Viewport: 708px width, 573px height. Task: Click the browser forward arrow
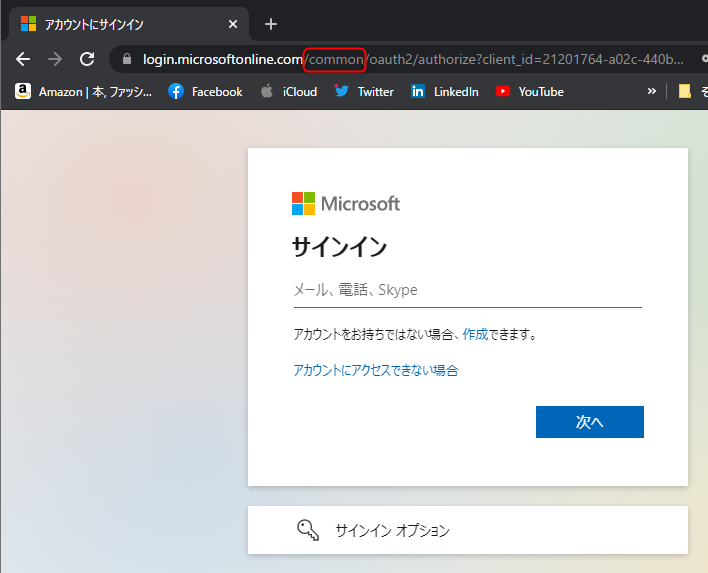pyautogui.click(x=55, y=59)
